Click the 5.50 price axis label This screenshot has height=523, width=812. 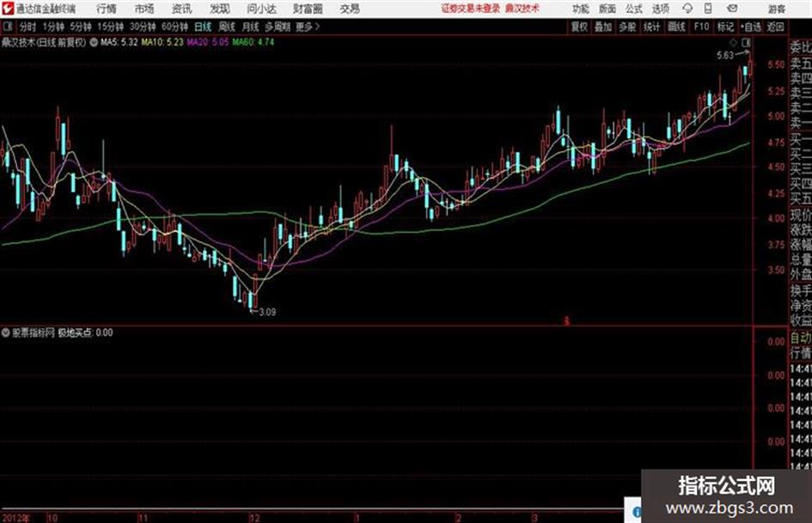[776, 64]
